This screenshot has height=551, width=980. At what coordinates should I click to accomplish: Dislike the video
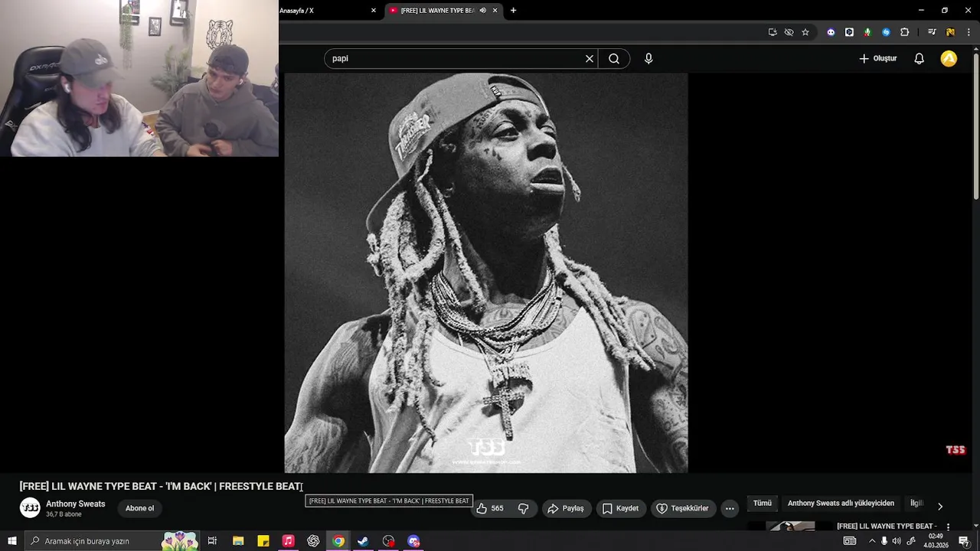tap(524, 508)
